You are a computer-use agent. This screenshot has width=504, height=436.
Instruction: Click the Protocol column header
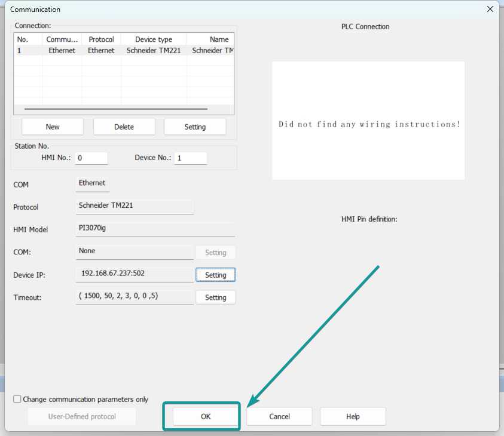[x=101, y=39]
